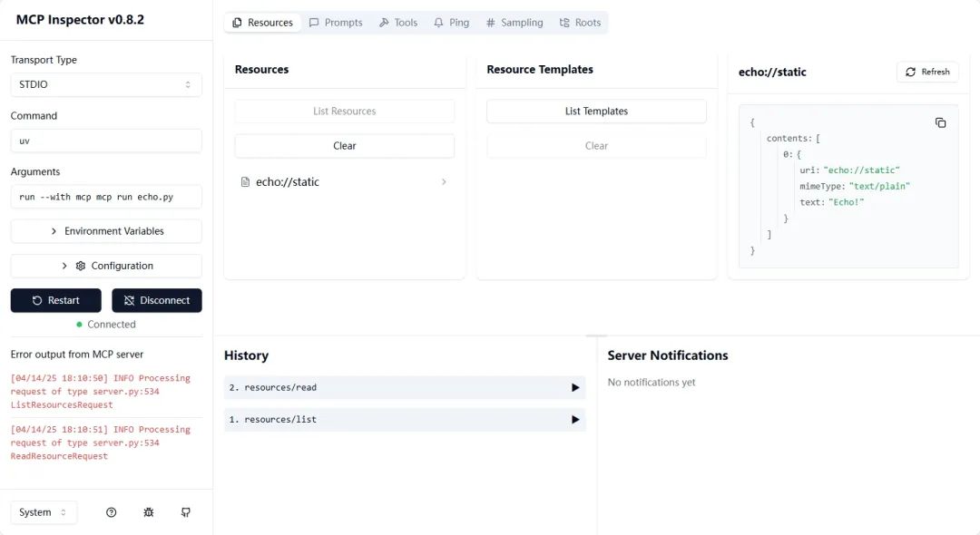Click the ListResourcesRequest error log entry
The width and height of the screenshot is (980, 535).
click(x=101, y=392)
